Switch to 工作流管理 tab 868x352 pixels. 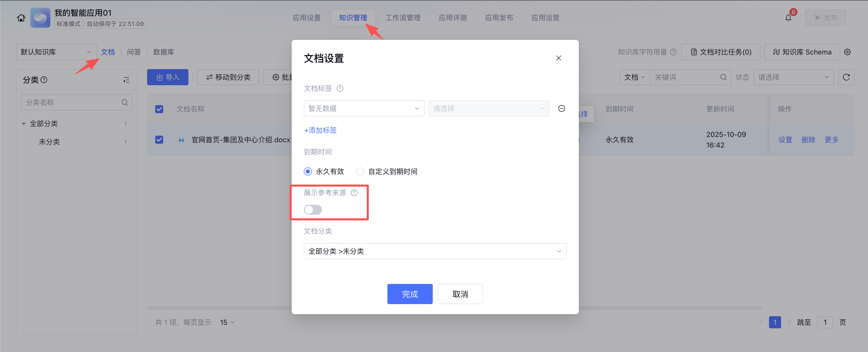[x=403, y=18]
